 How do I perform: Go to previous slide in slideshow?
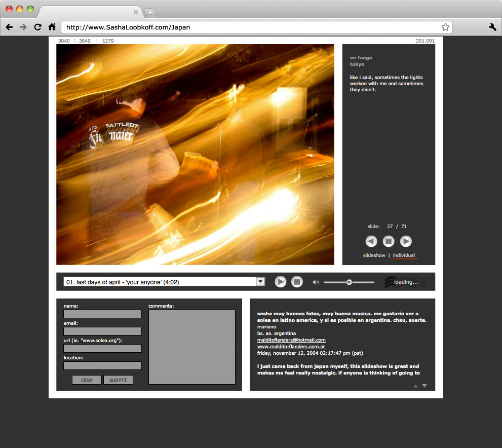(371, 241)
